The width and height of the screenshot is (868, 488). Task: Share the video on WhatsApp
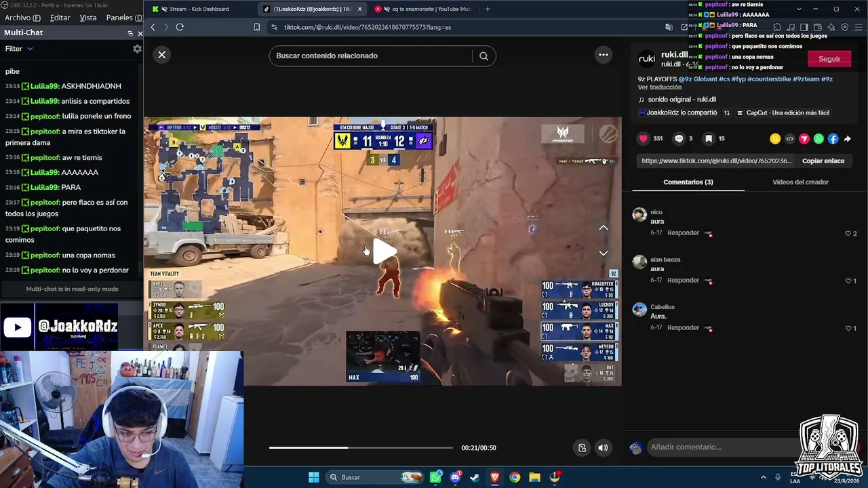[x=818, y=139]
